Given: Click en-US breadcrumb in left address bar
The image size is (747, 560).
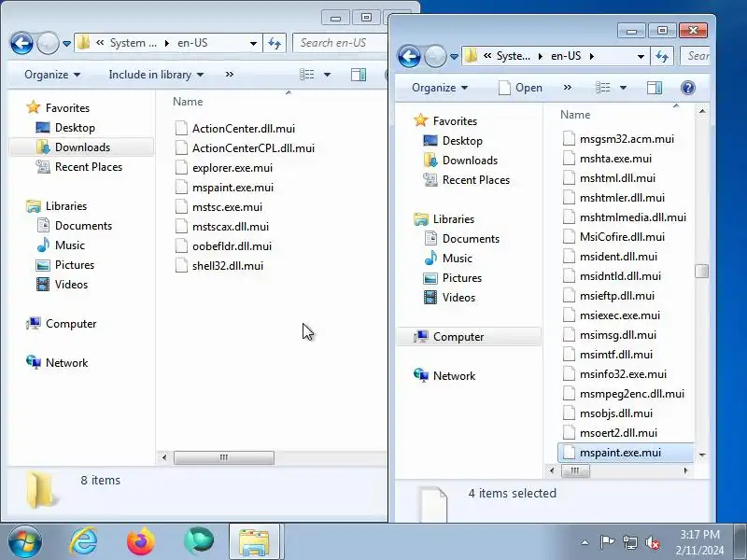Looking at the screenshot, I should 192,43.
